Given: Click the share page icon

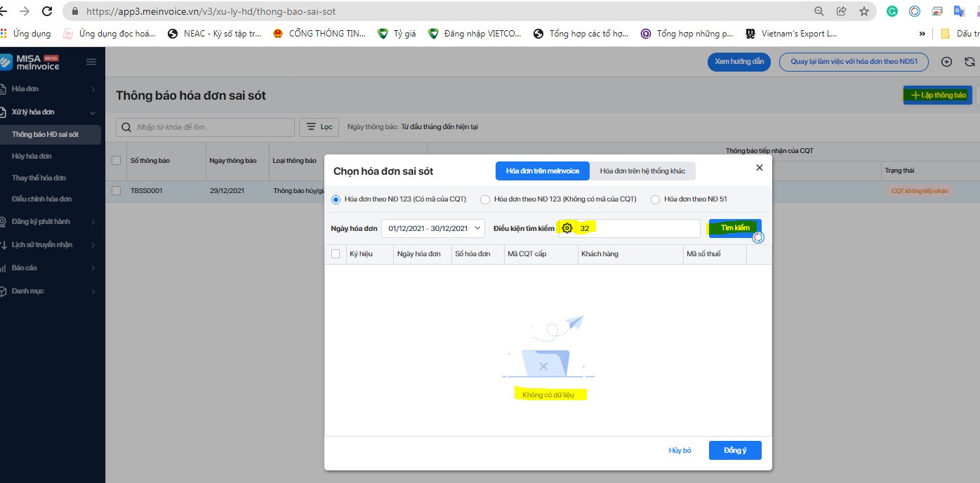Looking at the screenshot, I should point(842,11).
